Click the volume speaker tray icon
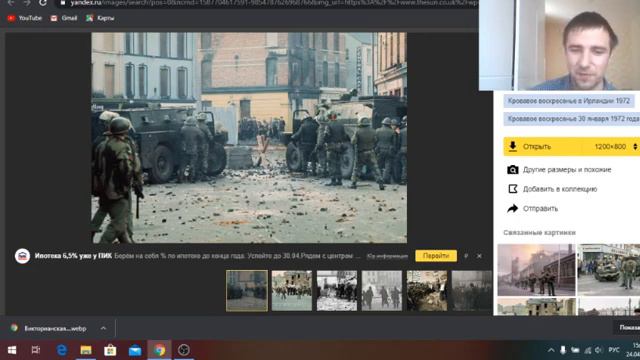Viewport: 640px width, 360px height. coord(598,350)
